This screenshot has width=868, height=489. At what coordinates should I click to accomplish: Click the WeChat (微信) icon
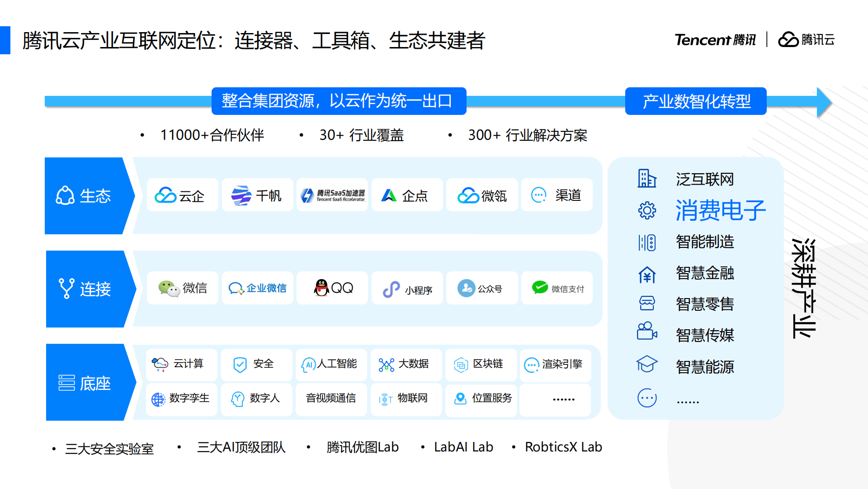click(x=169, y=288)
